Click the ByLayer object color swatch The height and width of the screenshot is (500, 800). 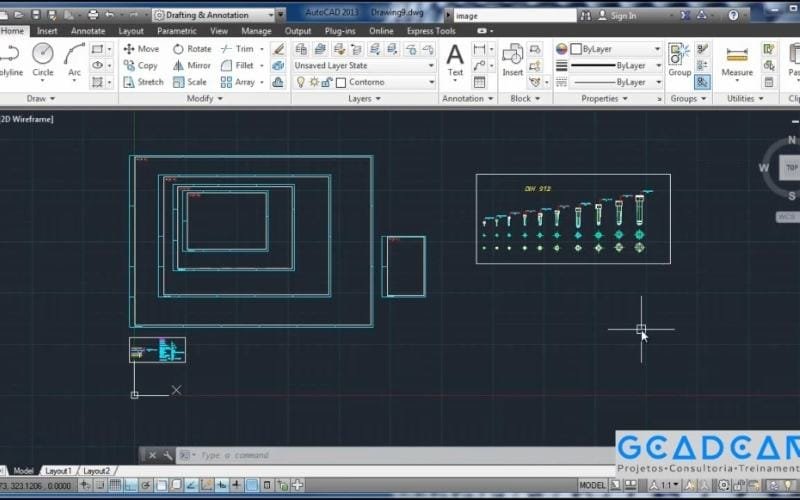[x=576, y=49]
